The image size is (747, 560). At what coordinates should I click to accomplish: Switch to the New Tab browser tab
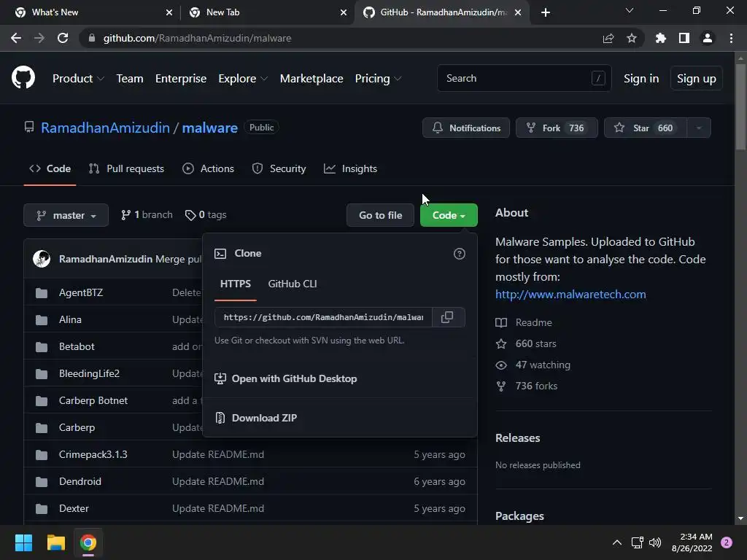(267, 12)
